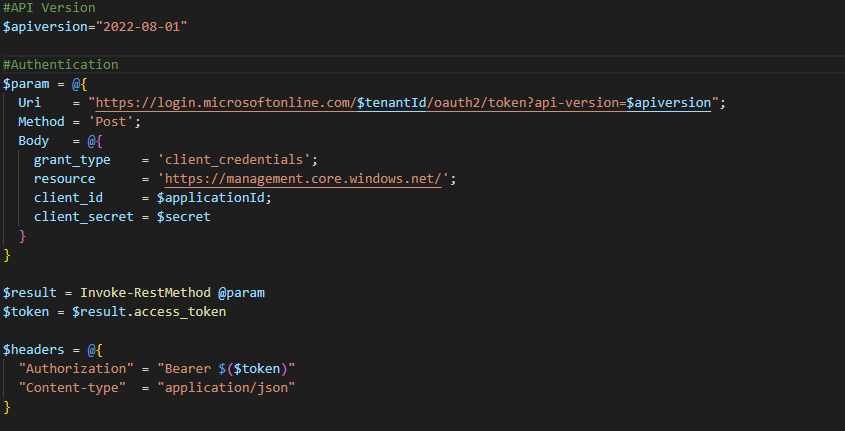This screenshot has height=431, width=845.
Task: Click the pink closing brace of Body
Action: 22,236
